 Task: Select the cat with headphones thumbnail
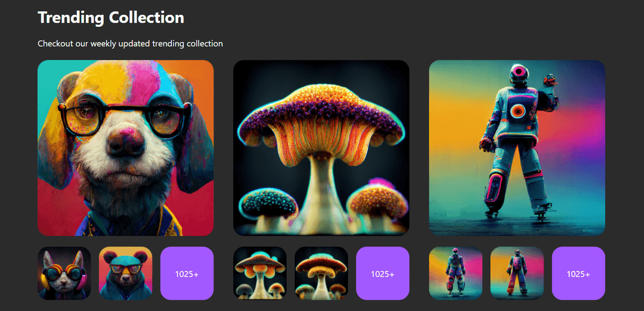(x=64, y=273)
